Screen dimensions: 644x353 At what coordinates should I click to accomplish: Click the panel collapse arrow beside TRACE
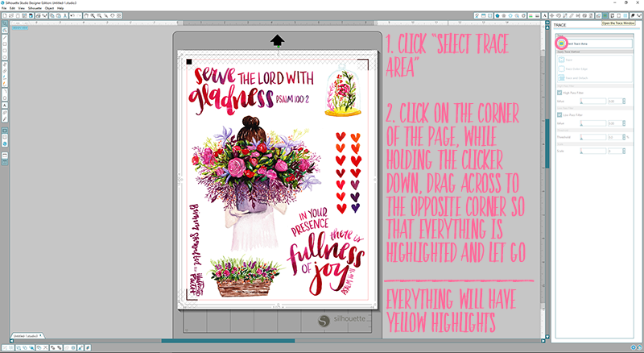[x=547, y=24]
